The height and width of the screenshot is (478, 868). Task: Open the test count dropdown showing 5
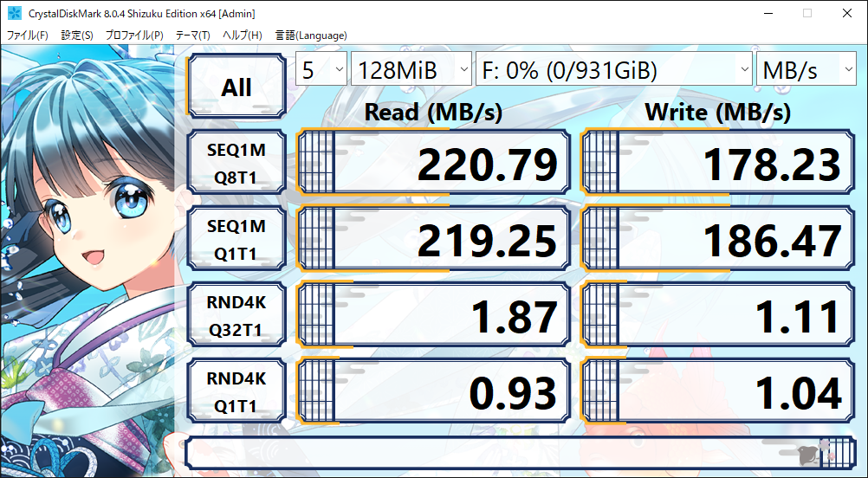pyautogui.click(x=321, y=69)
